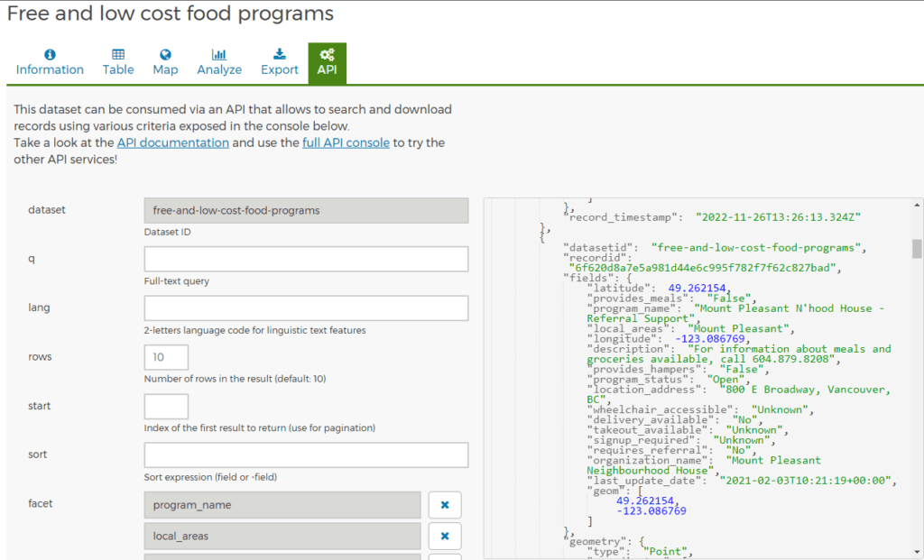Screen dimensions: 924x560
Task: Click the lang language code input
Action: [x=306, y=308]
